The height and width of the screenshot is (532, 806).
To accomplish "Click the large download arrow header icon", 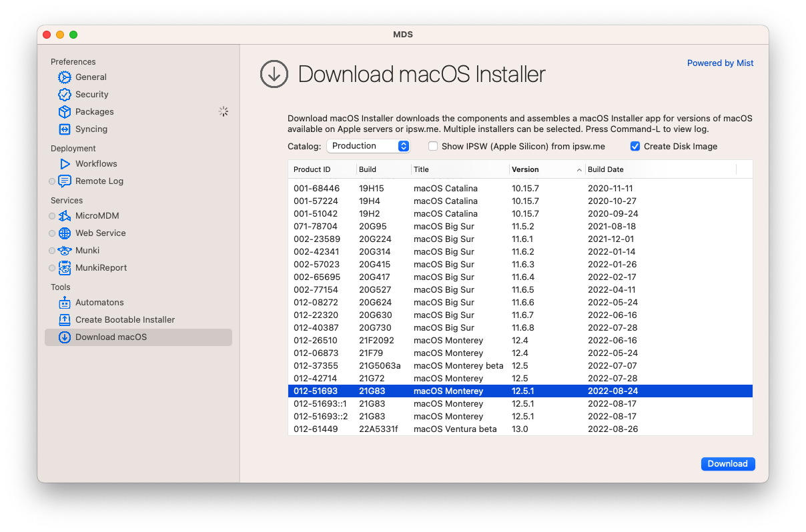I will click(274, 74).
